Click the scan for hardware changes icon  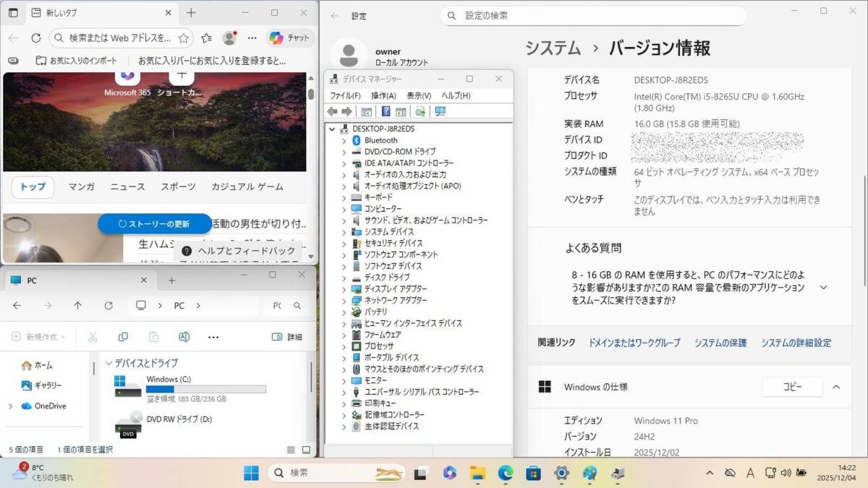[x=440, y=111]
